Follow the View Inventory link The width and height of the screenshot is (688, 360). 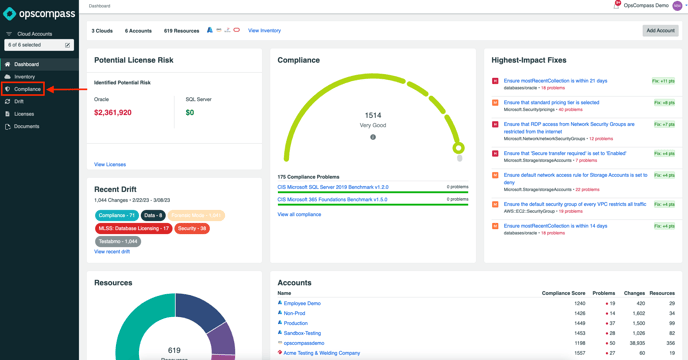[264, 30]
